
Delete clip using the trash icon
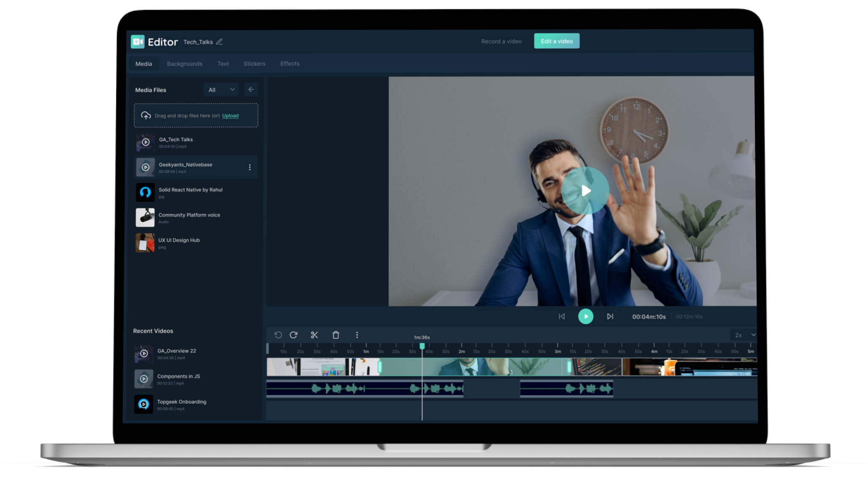(x=336, y=335)
